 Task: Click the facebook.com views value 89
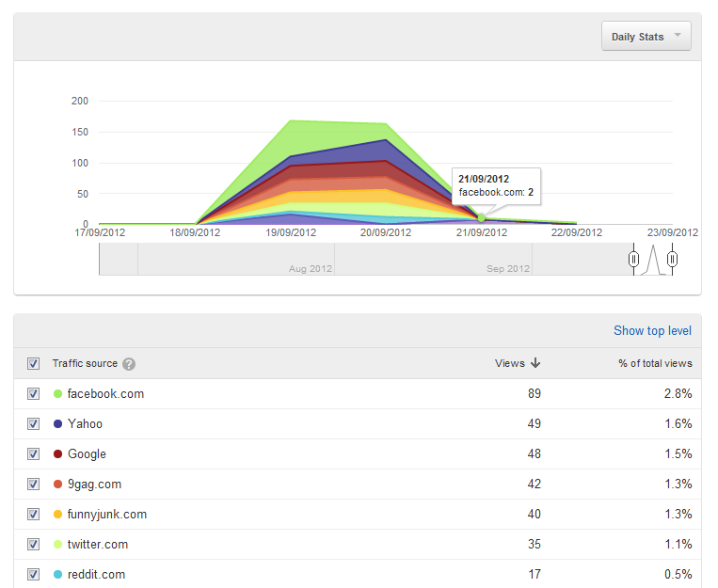[535, 394]
